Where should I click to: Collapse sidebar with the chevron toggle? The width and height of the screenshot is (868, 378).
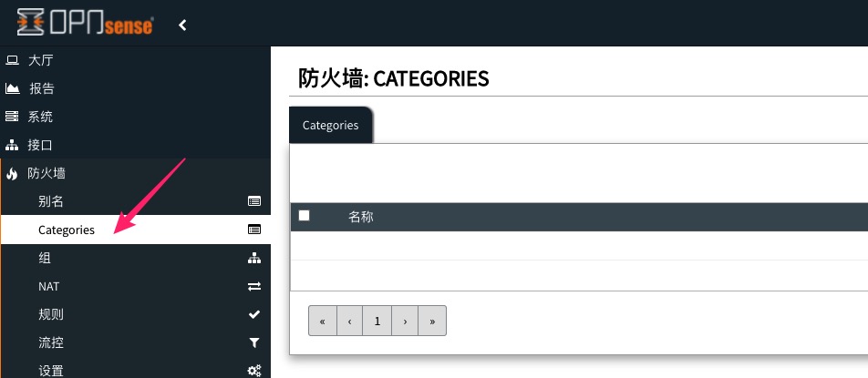pyautogui.click(x=182, y=25)
